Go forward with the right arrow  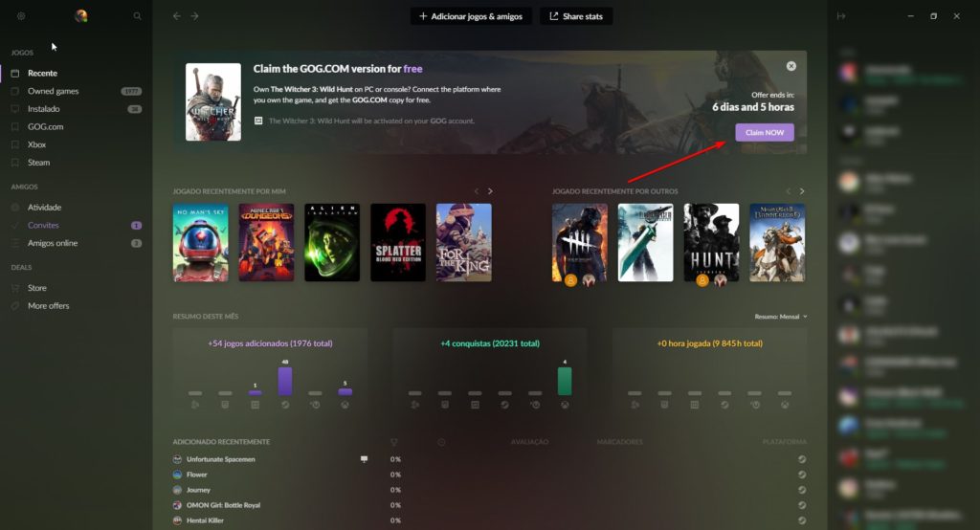pyautogui.click(x=195, y=16)
